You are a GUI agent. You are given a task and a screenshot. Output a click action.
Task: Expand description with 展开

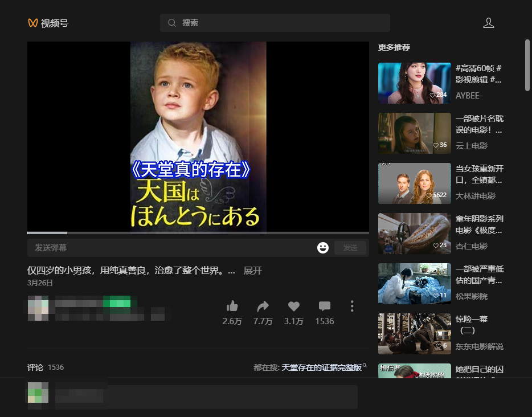point(252,271)
